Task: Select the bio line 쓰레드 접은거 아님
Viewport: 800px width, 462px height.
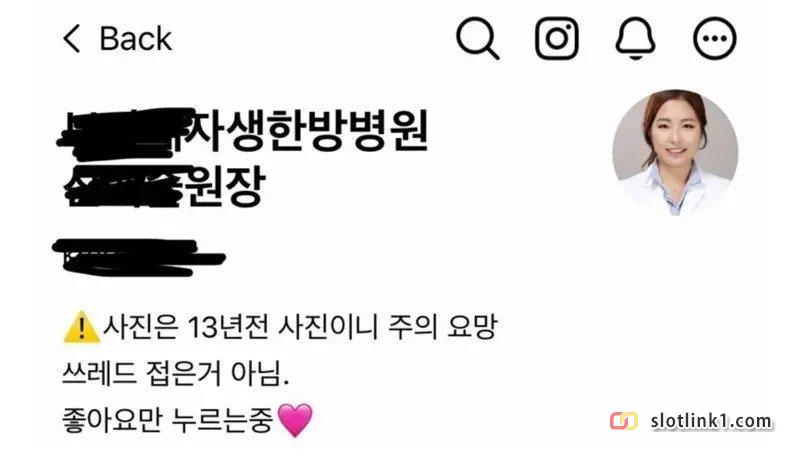Action: coord(176,374)
